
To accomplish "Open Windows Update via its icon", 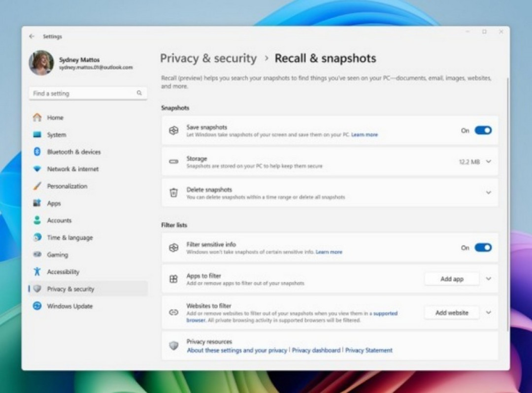I will [x=37, y=306].
